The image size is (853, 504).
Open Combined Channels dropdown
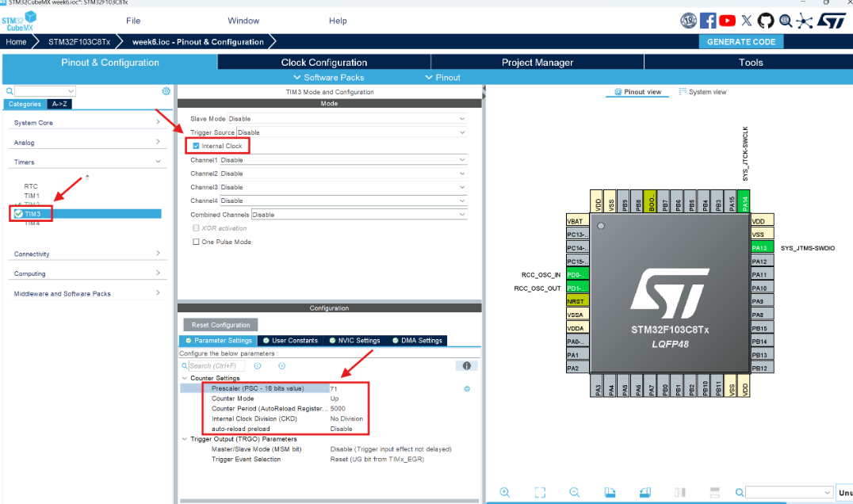point(359,215)
